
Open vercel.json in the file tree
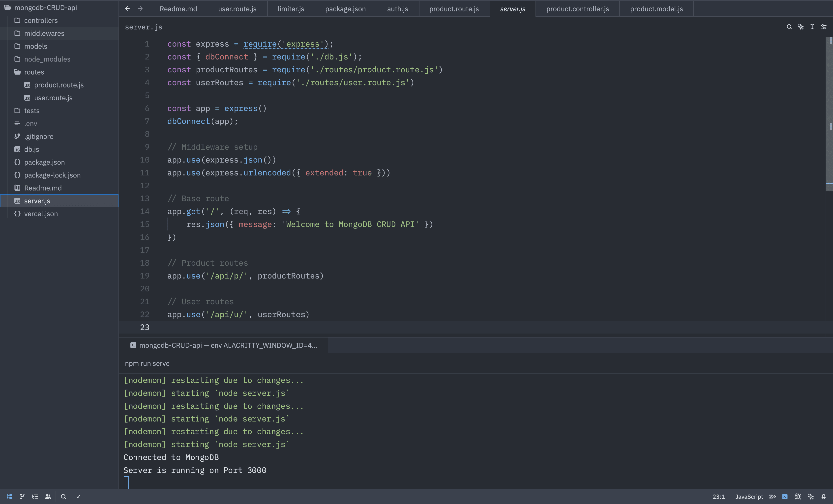tap(59, 214)
